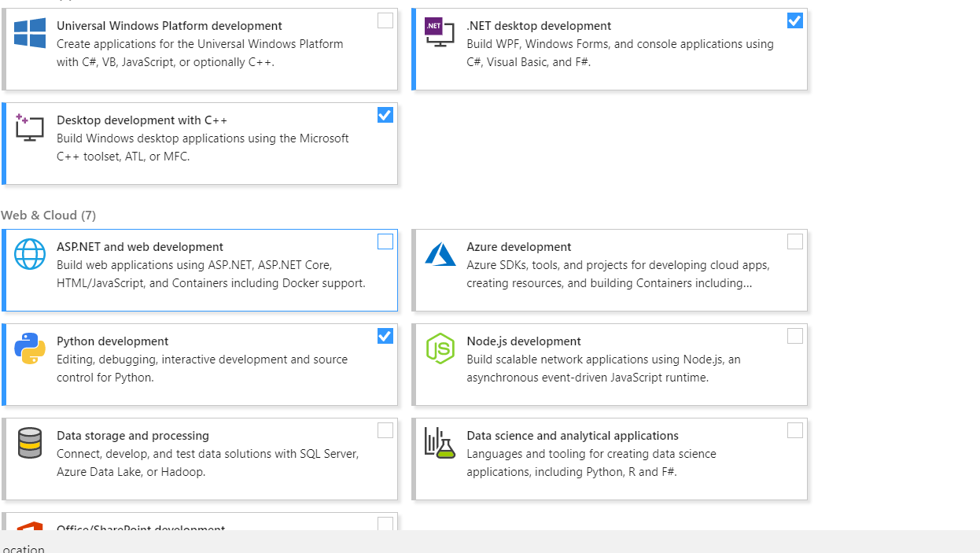The image size is (980, 553).
Task: Click the .NET desktop development icon
Action: tap(440, 31)
